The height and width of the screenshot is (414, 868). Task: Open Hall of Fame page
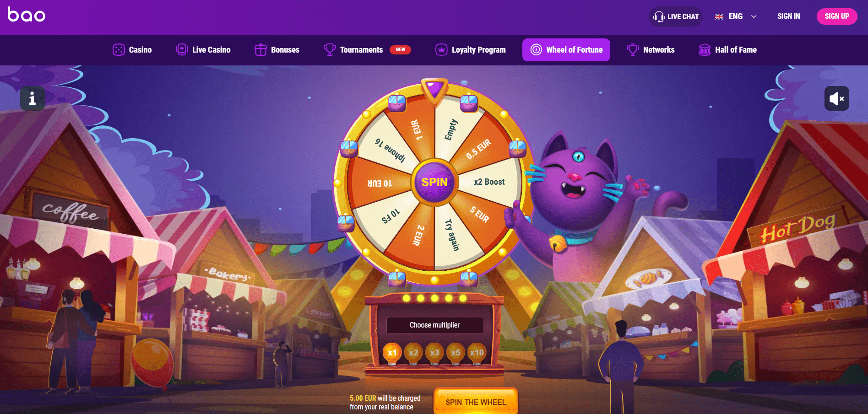click(x=728, y=49)
